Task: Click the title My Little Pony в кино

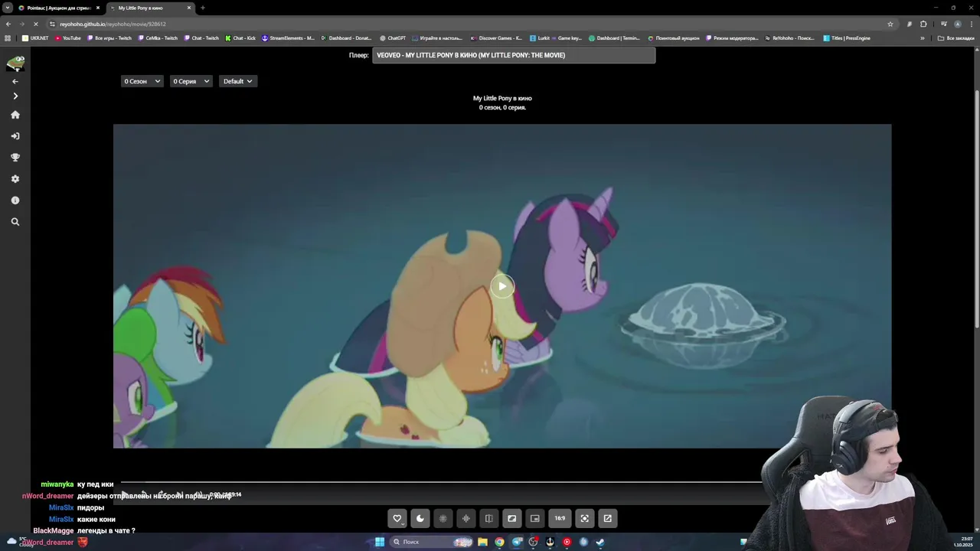Action: click(x=502, y=98)
